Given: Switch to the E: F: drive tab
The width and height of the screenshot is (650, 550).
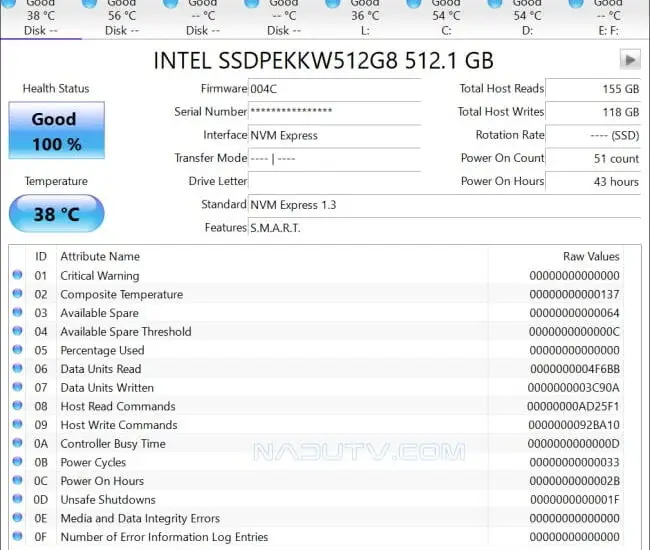Looking at the screenshot, I should (608, 19).
